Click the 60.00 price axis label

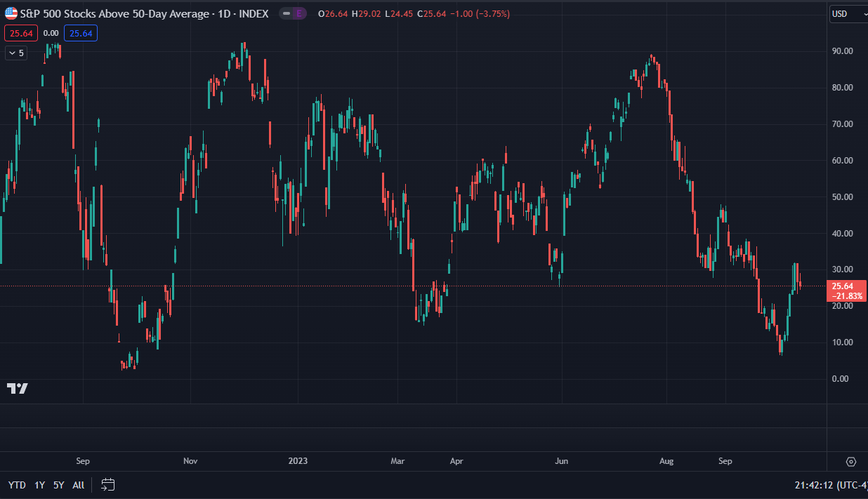click(842, 161)
